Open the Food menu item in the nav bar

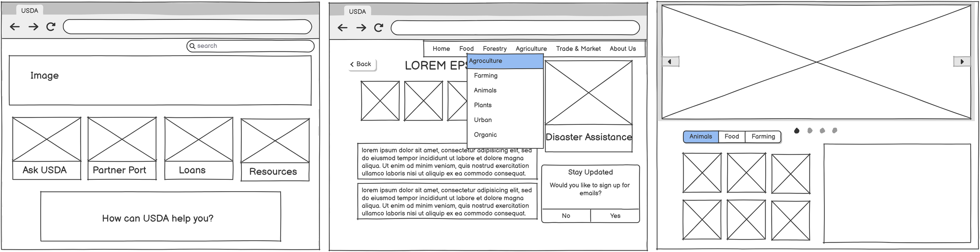(x=466, y=49)
